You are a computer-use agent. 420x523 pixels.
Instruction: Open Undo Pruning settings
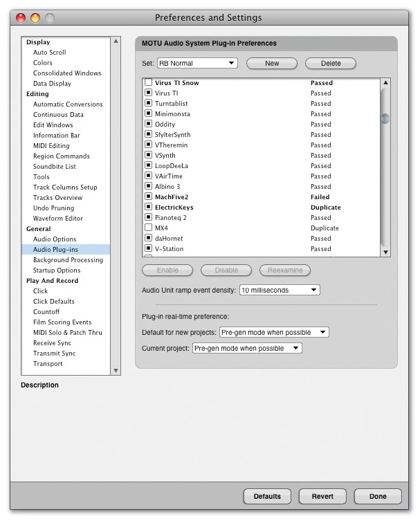point(54,208)
